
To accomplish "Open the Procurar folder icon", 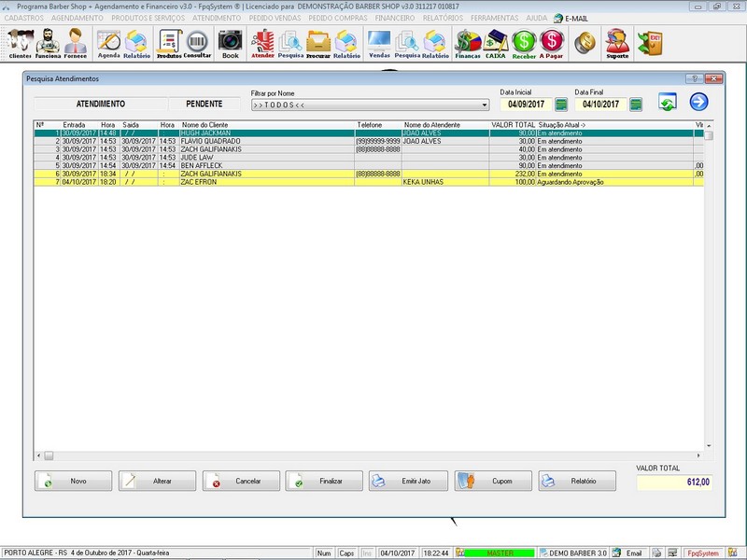I will 318,43.
